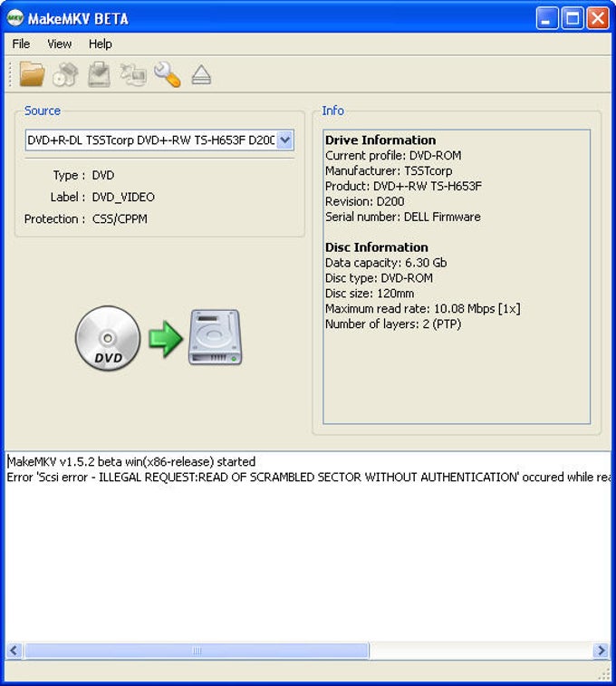Click the Scsi error log line
616x686 pixels.
[x=309, y=477]
